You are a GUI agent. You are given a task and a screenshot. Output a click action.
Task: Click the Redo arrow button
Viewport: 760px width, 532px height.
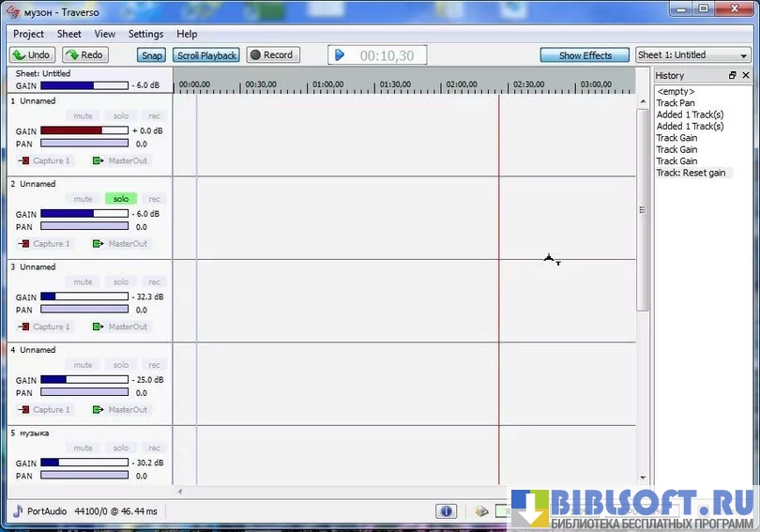click(84, 55)
